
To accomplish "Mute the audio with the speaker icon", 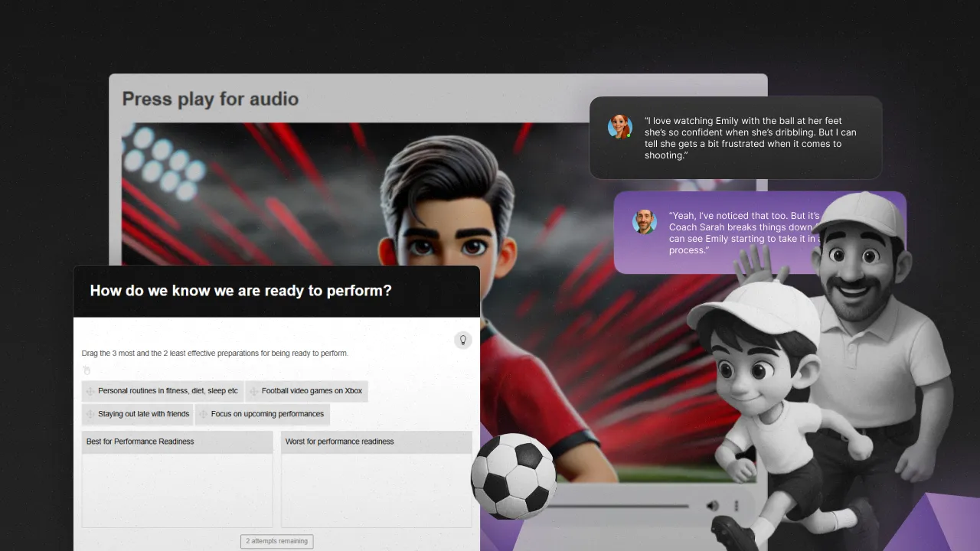I will click(x=713, y=506).
